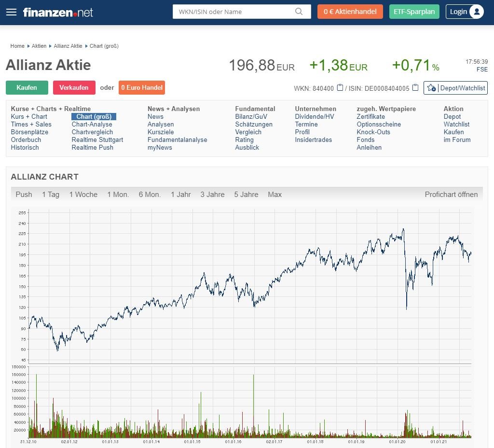Open the im Forum link
This screenshot has height=448, width=494.
(x=457, y=140)
